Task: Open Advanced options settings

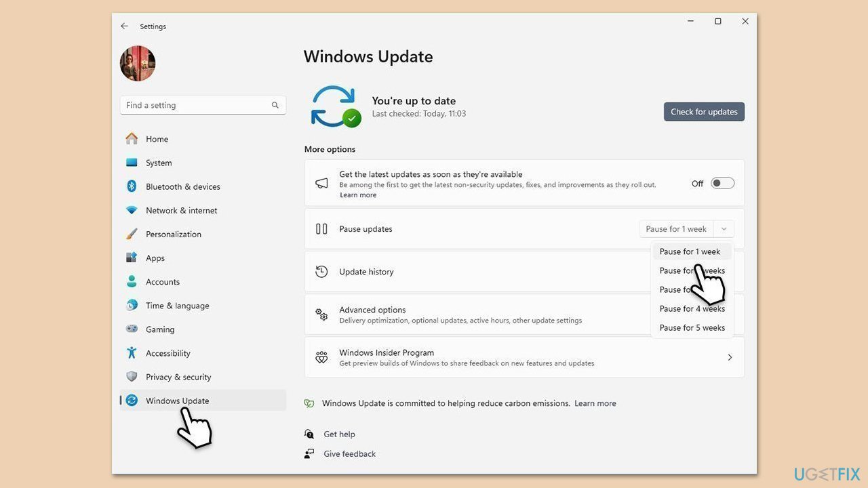Action: click(524, 314)
